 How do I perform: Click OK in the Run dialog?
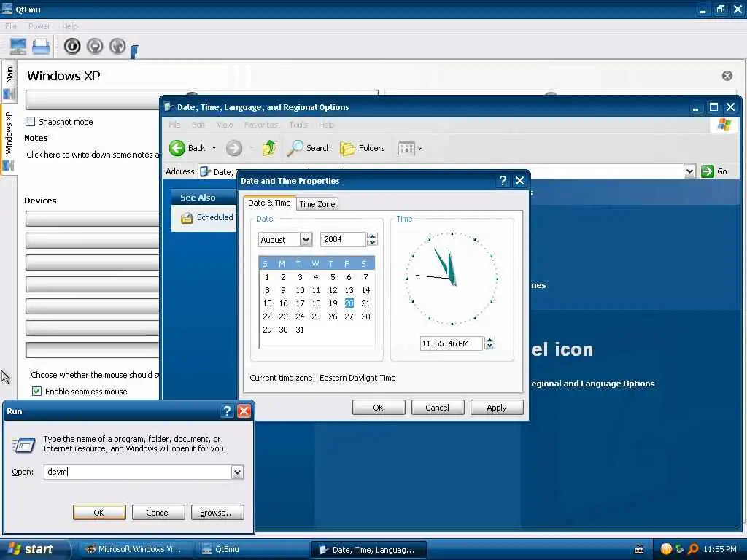point(99,513)
